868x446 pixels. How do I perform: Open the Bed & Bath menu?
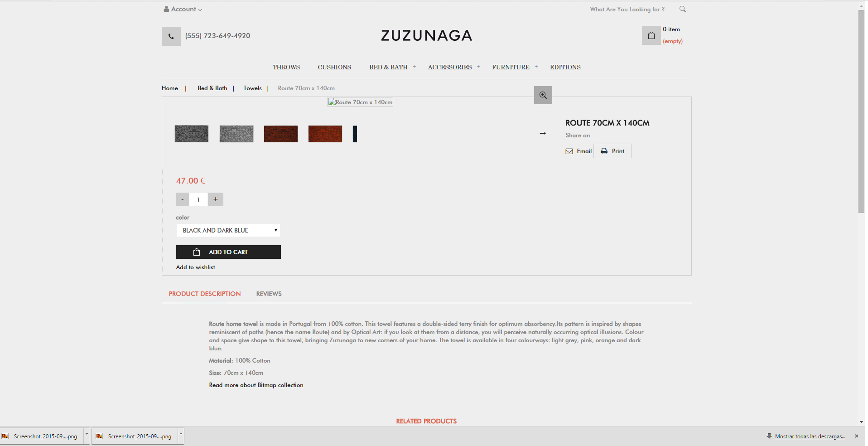388,67
